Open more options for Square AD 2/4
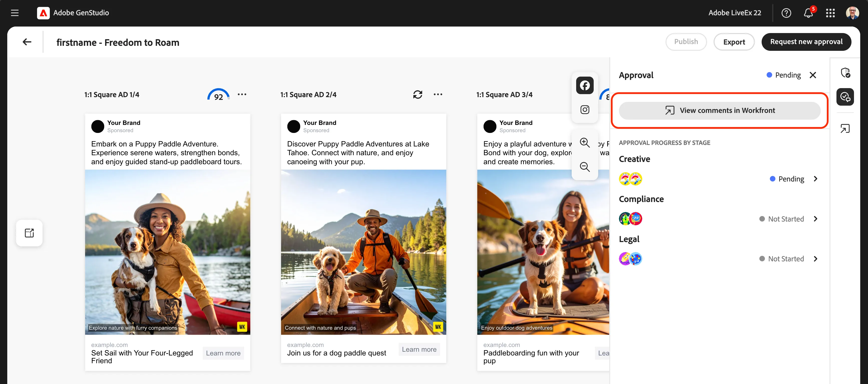This screenshot has width=868, height=384. 438,94
